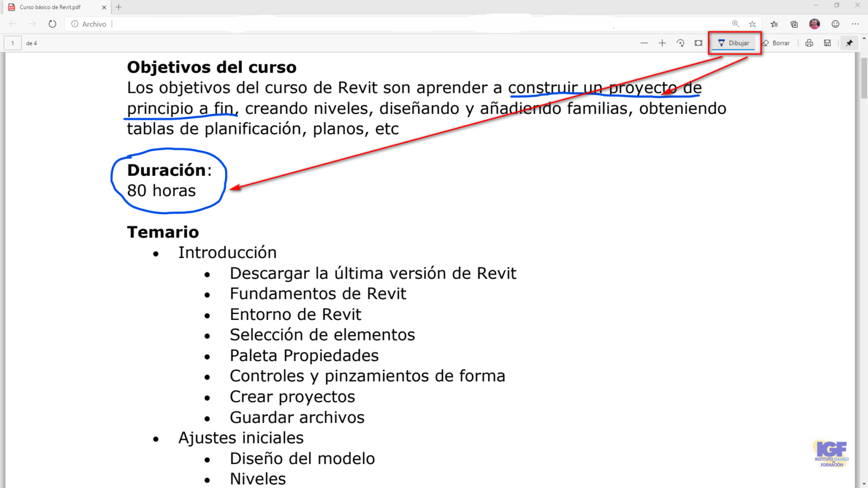Open the Favorites list

774,24
